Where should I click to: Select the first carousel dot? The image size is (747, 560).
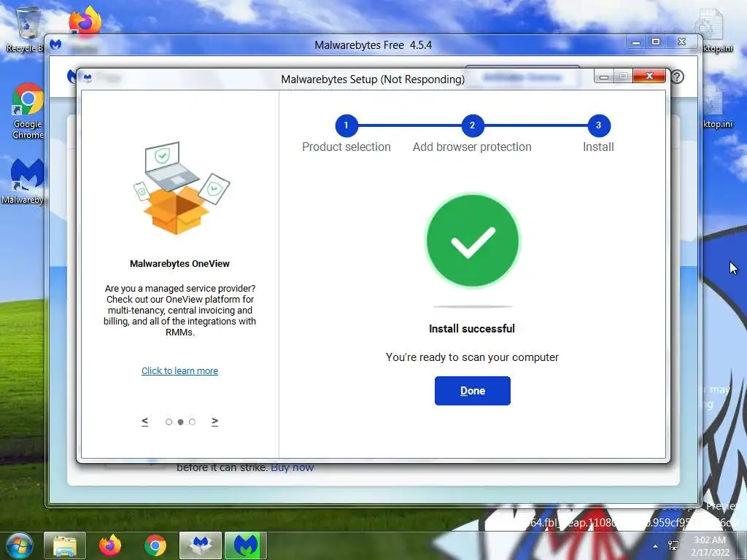pyautogui.click(x=169, y=422)
